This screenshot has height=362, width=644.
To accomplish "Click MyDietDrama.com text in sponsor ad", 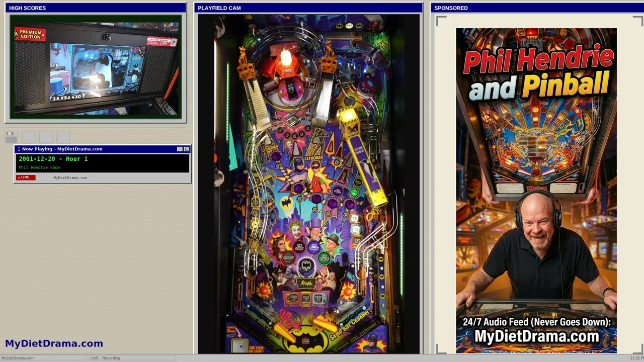I will 537,336.
